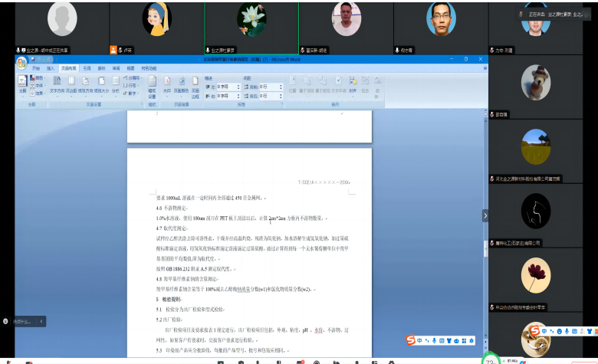
Task: Open the 字体 theme fonts dropdown
Action: 38,85
